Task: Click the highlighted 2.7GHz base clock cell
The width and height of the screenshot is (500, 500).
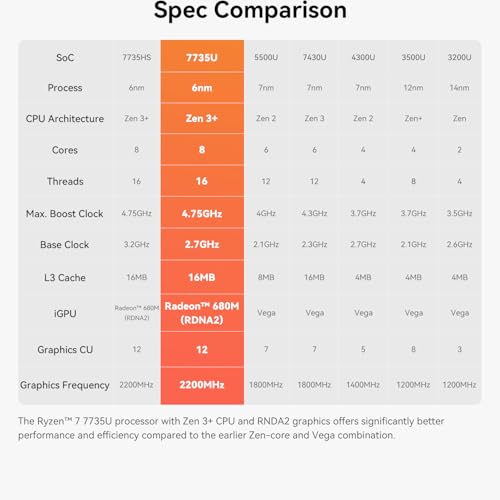Action: click(x=202, y=244)
